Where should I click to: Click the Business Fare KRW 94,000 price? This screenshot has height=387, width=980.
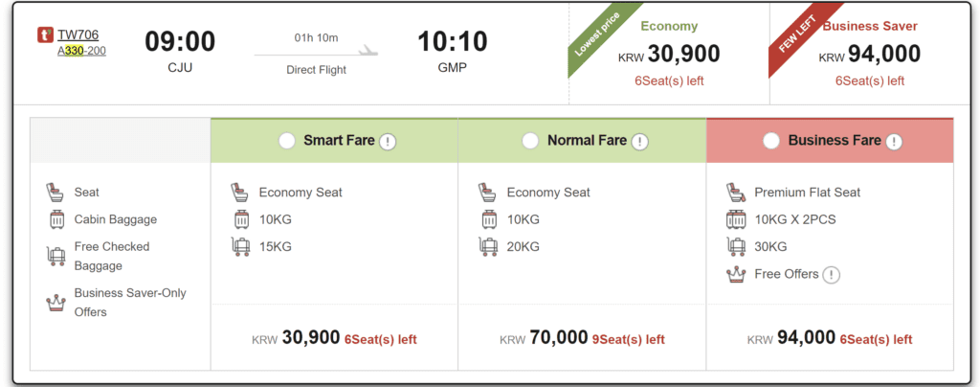tap(806, 338)
